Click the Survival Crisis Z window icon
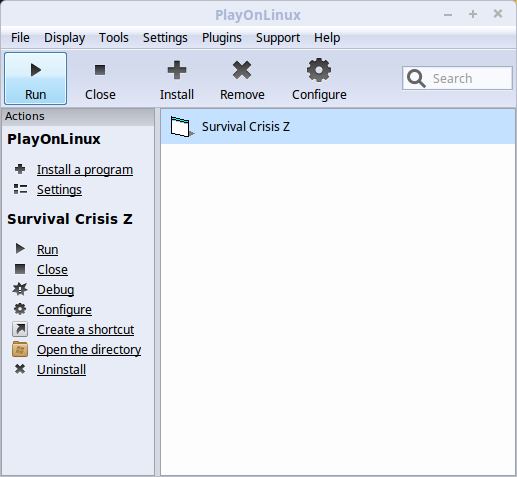This screenshot has height=477, width=517. (x=182, y=127)
